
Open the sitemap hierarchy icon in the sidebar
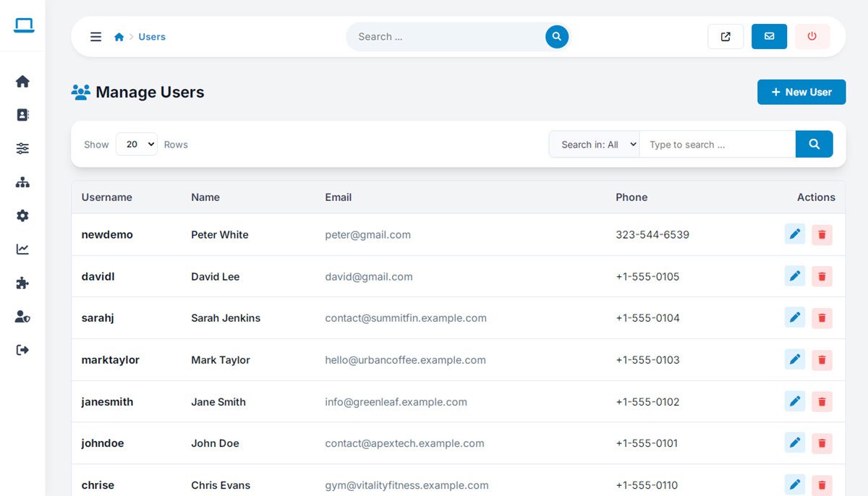pyautogui.click(x=22, y=182)
